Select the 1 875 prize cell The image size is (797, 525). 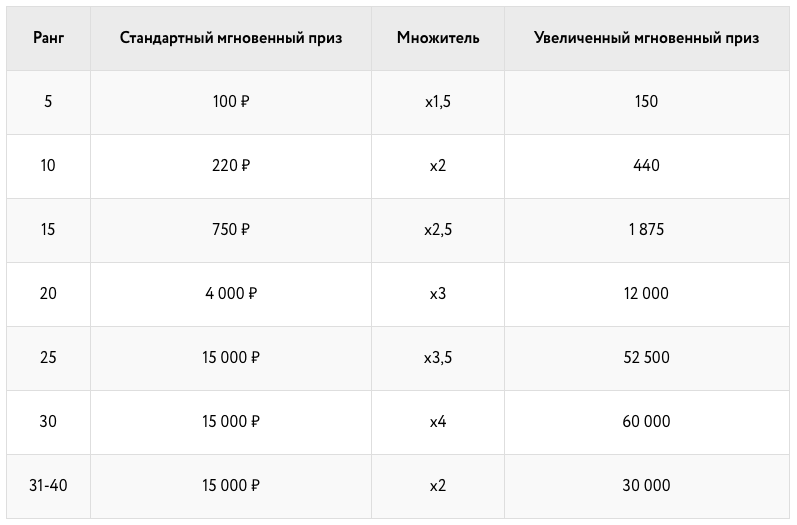647,230
